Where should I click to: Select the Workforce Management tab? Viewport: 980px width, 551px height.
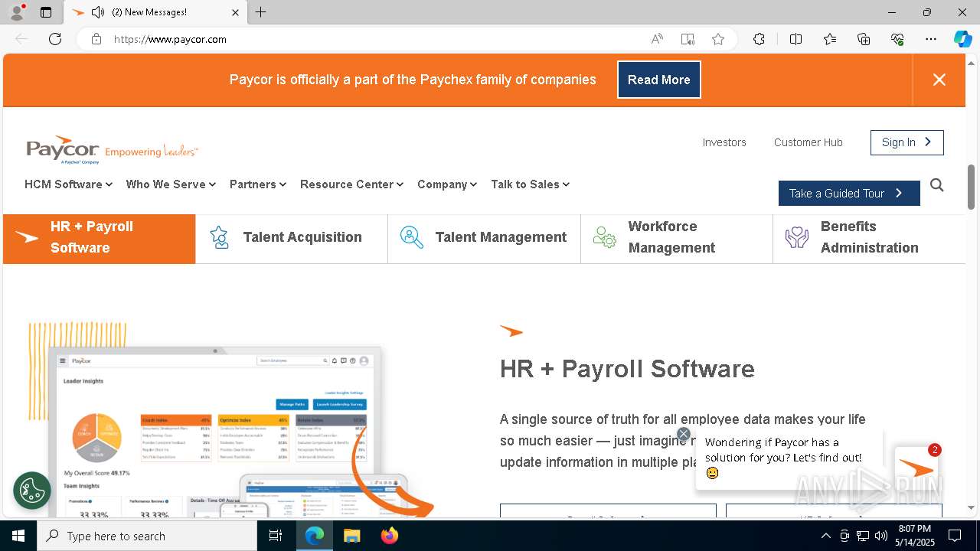coord(677,238)
